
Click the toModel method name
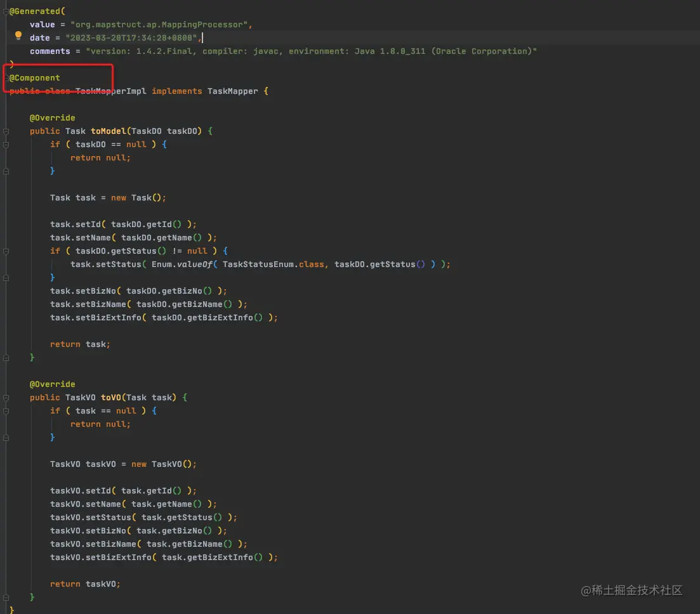[109, 131]
